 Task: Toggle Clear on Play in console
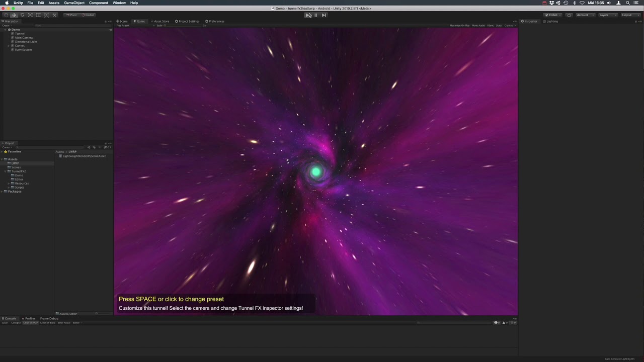[31, 323]
